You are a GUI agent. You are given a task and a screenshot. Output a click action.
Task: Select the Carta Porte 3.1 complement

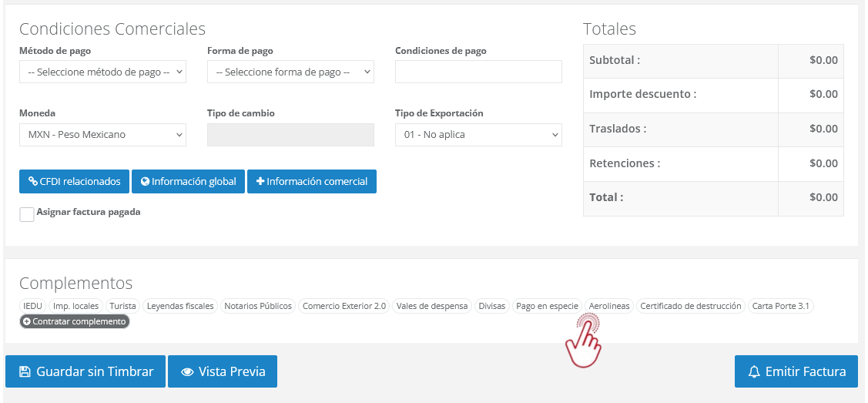pos(780,306)
